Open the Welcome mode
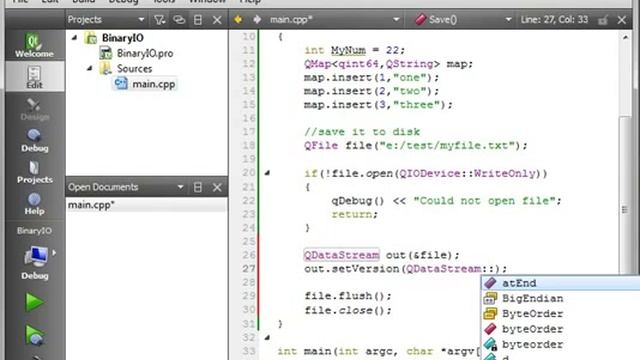640x360 pixels. (x=34, y=45)
